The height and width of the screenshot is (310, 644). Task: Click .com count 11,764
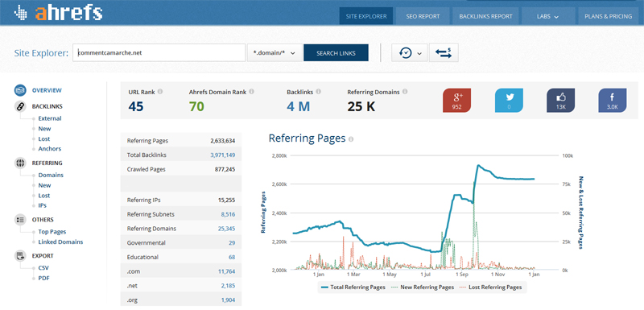tap(226, 271)
